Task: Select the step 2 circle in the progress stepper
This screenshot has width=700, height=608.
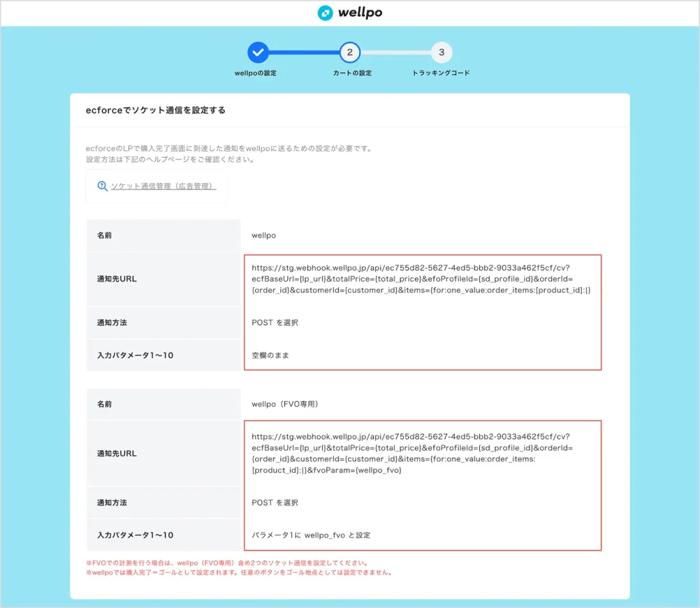Action: (x=349, y=52)
